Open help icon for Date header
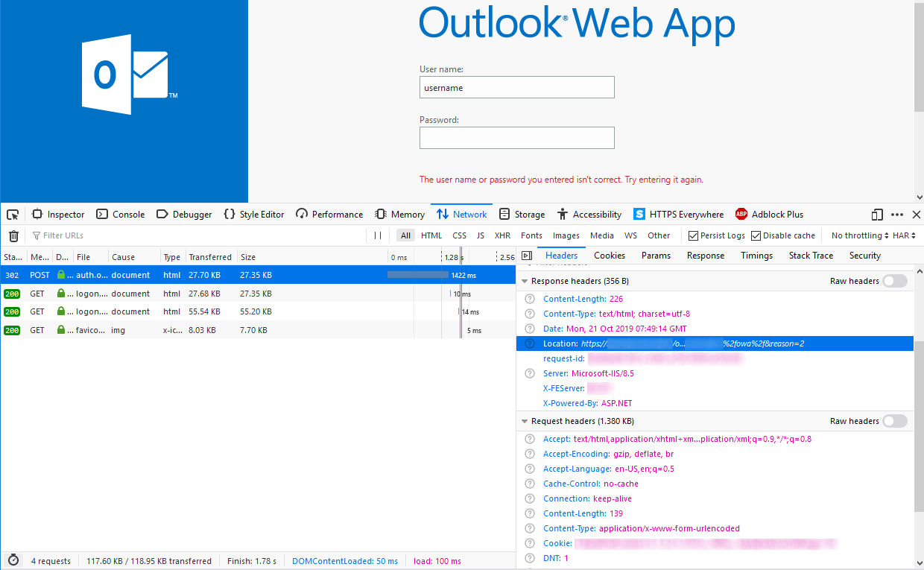Viewport: 924px width, 570px height. [x=530, y=329]
